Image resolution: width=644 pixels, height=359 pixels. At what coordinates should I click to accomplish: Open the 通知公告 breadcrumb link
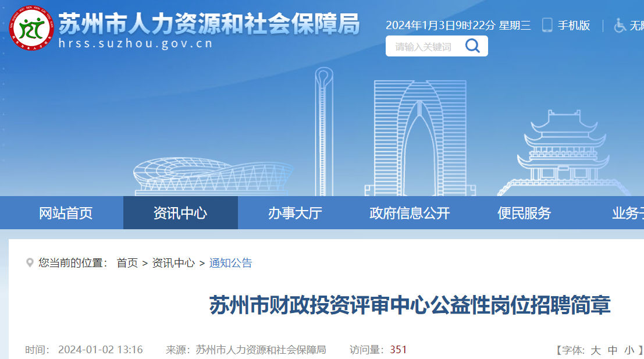pos(231,263)
